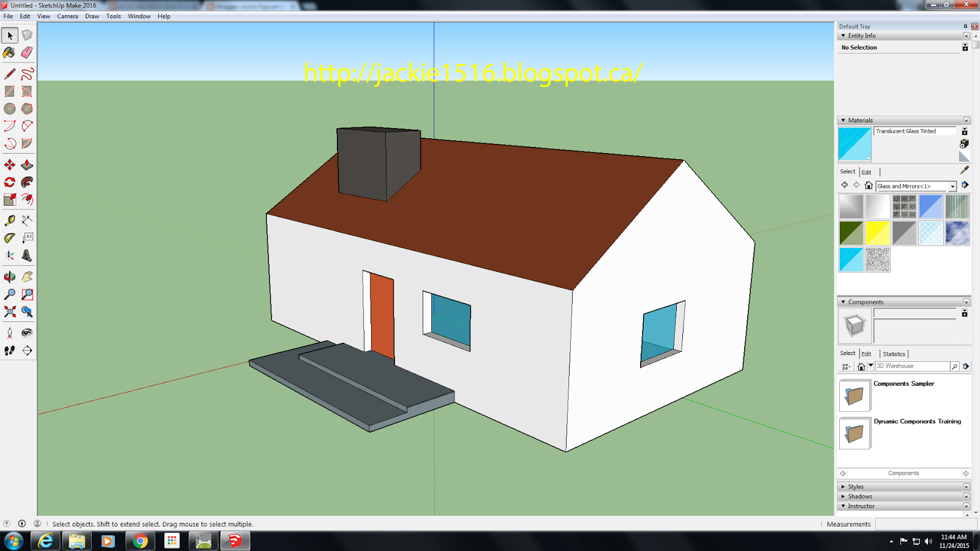
Task: Select the Orbit navigation tool
Action: 9,275
